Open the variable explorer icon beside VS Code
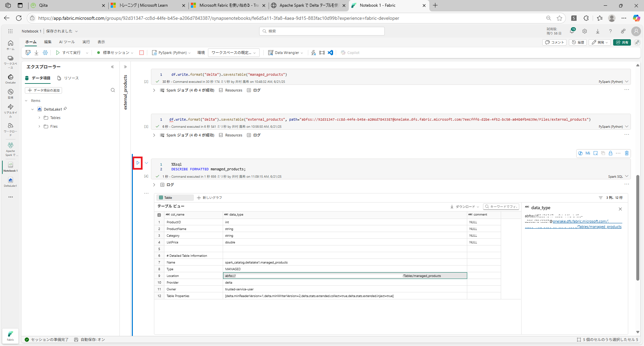This screenshot has height=346, width=644. (x=322, y=53)
